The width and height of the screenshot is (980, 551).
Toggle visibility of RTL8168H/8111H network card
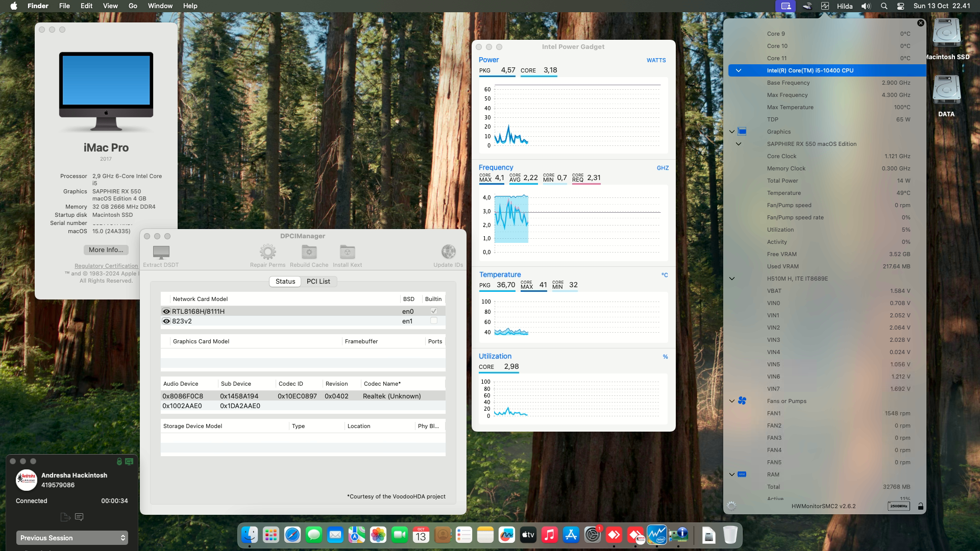pos(166,311)
